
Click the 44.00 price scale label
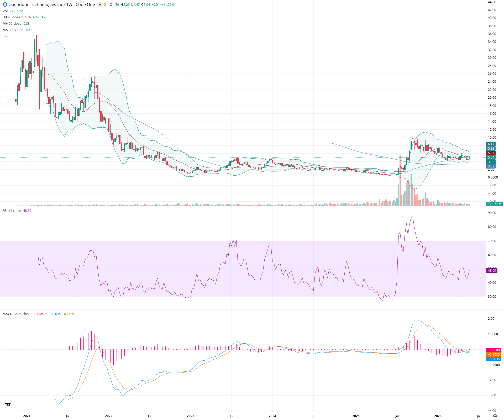[492, 2]
